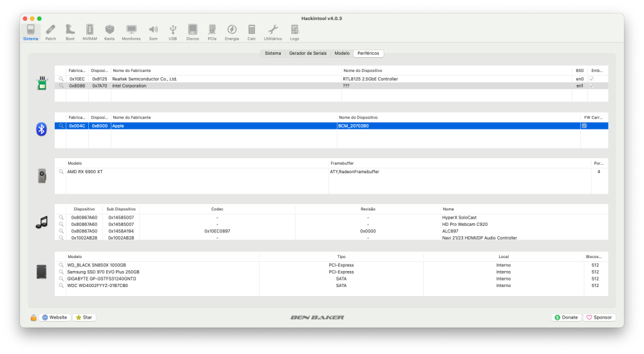644x354 pixels.
Task: Search the WD_BLACK SN850X magnifier icon
Action: point(61,265)
